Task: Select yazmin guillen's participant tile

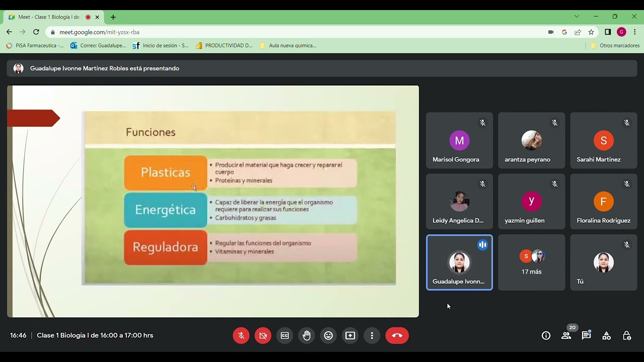Action: [x=531, y=201]
